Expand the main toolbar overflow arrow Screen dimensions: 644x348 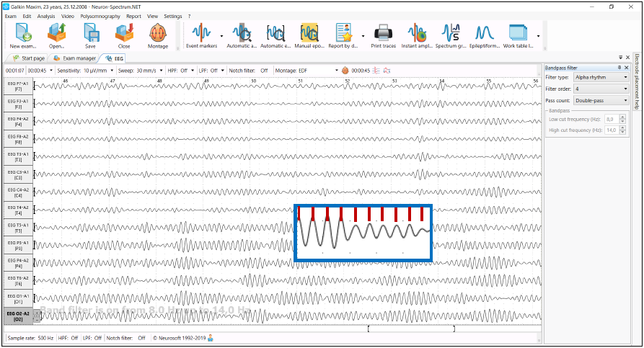pyautogui.click(x=539, y=36)
